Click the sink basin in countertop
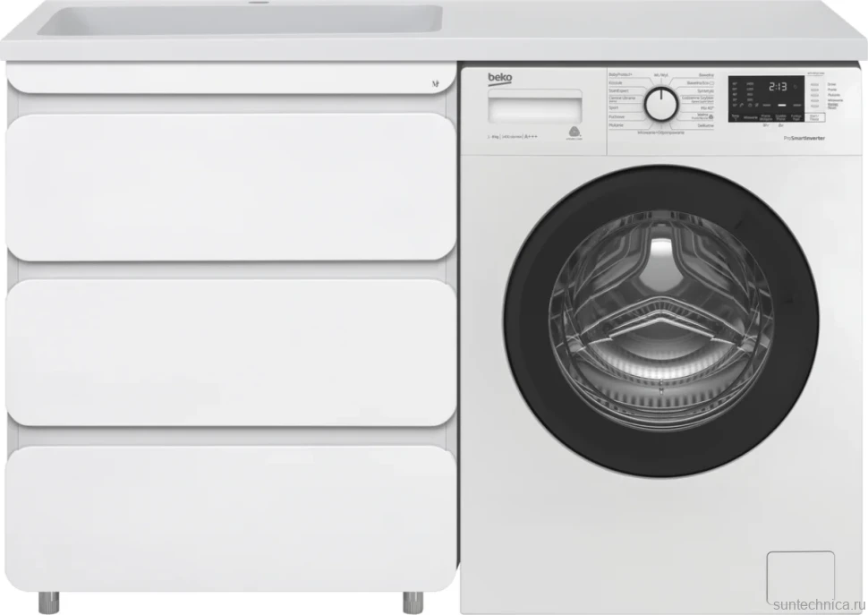This screenshot has height=615, width=868. (x=239, y=21)
